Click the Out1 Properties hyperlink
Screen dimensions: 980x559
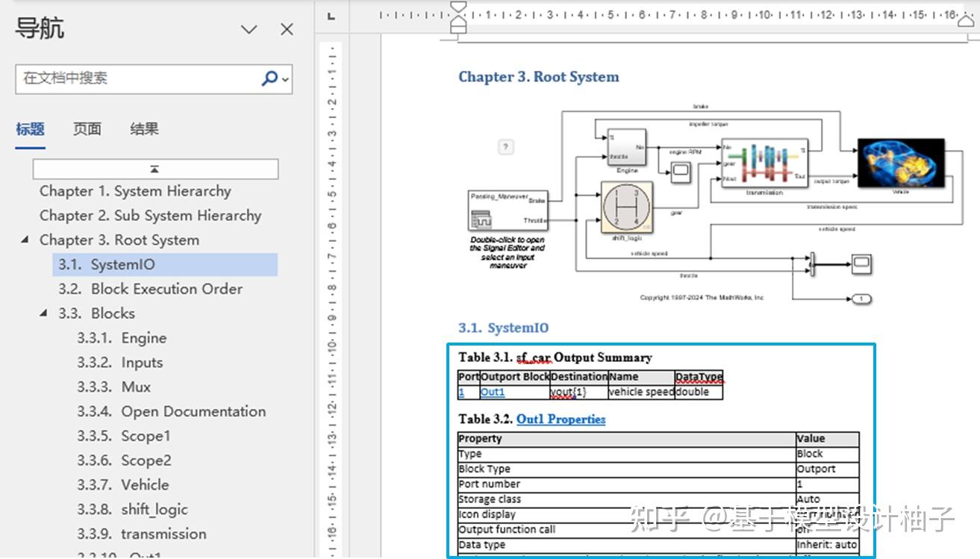[x=560, y=419]
